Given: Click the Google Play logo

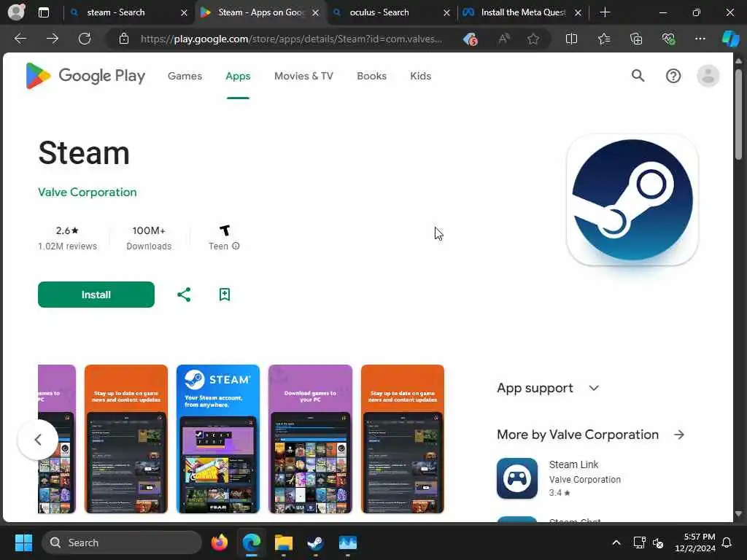Looking at the screenshot, I should pos(85,76).
